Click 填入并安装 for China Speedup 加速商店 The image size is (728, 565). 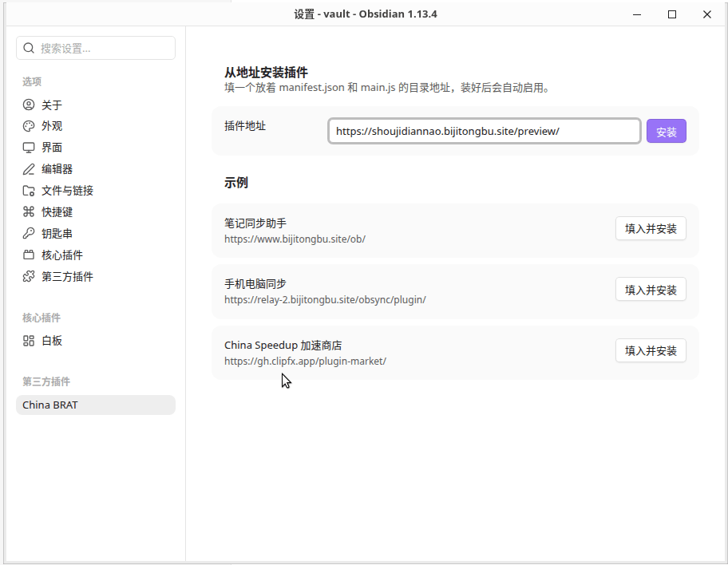coord(651,350)
